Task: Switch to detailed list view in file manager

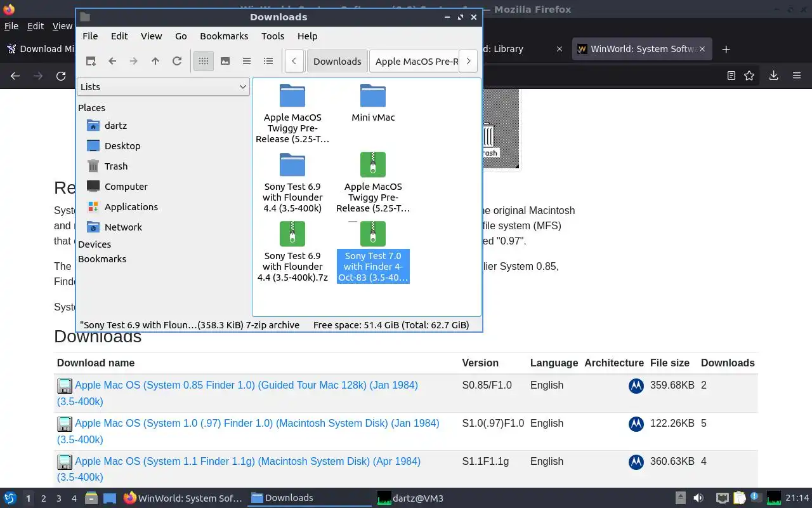Action: coord(268,61)
